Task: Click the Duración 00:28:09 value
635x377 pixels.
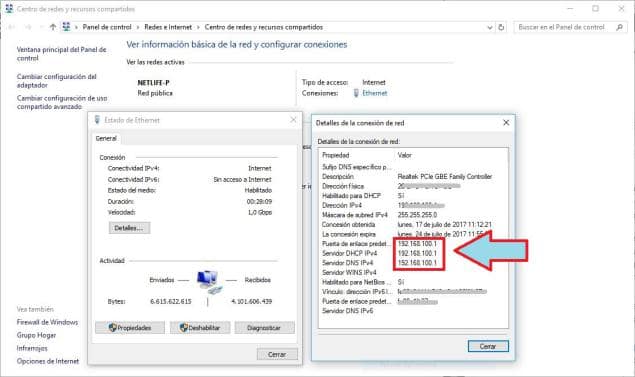Action: click(259, 201)
